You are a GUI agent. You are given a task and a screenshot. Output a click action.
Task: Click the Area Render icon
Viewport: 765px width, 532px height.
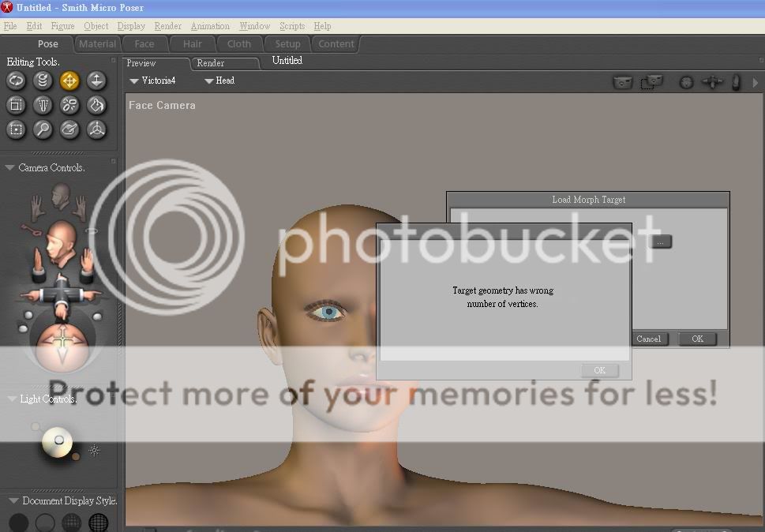coord(651,81)
